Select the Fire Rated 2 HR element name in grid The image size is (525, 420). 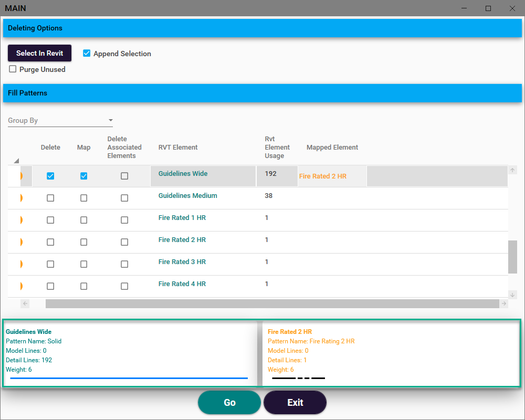[x=182, y=240]
